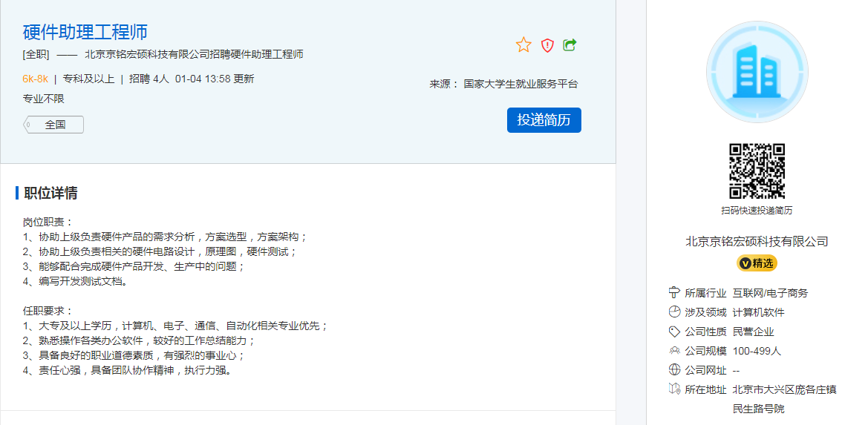Screen dimensions: 868x425
Task: Click the 岗位职责 heading text
Action: (48, 223)
